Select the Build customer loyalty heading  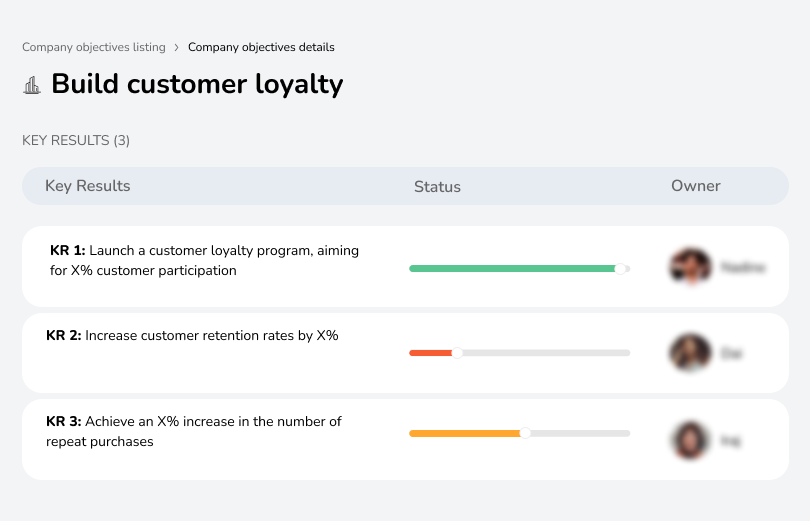(197, 84)
